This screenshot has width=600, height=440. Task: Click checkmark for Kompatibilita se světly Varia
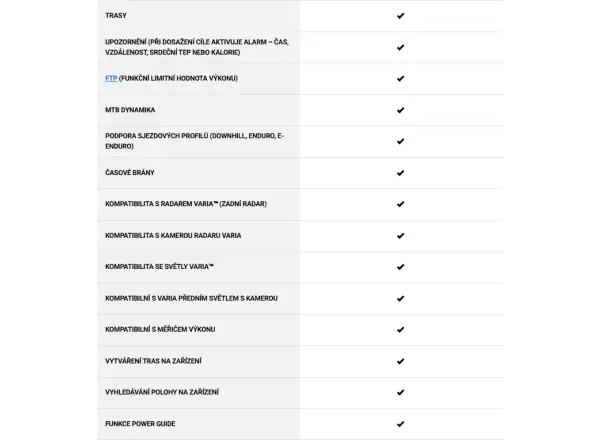(x=400, y=267)
